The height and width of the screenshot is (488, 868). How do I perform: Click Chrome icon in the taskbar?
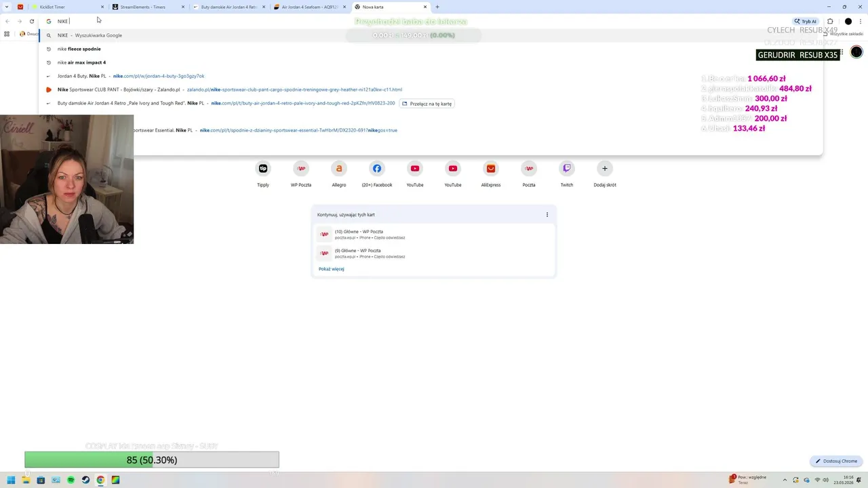(100, 480)
